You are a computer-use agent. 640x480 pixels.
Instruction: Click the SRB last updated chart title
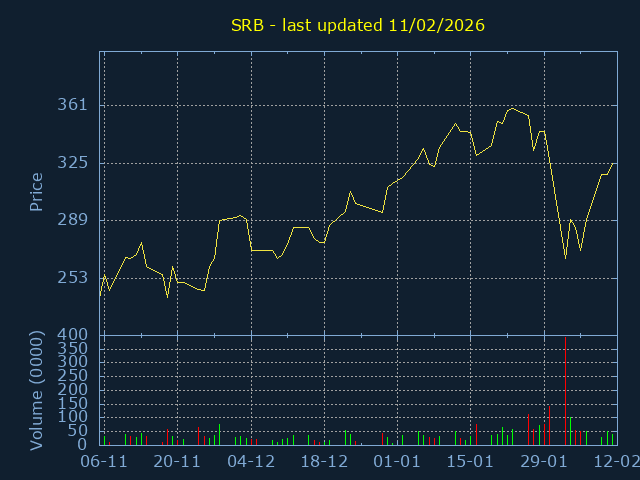pos(357,25)
